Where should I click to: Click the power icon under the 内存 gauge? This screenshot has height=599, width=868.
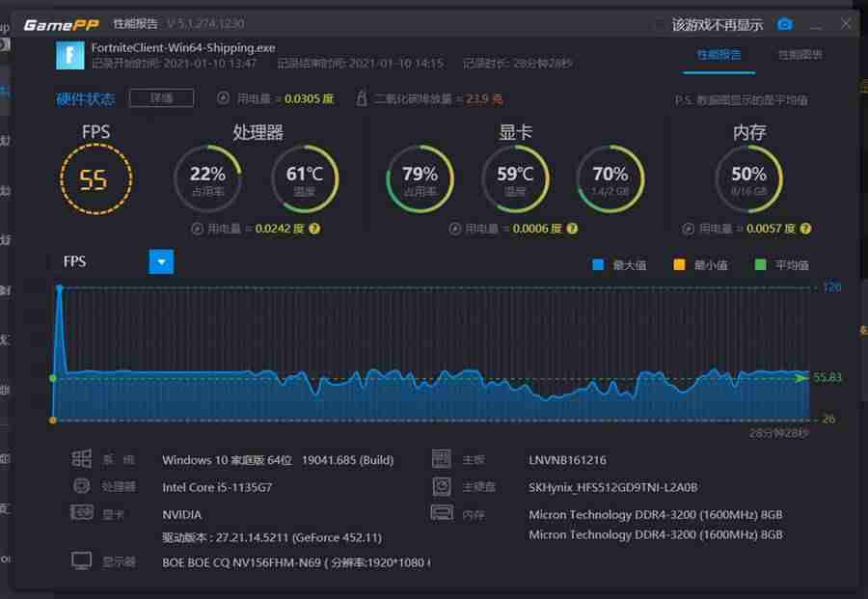coord(688,229)
